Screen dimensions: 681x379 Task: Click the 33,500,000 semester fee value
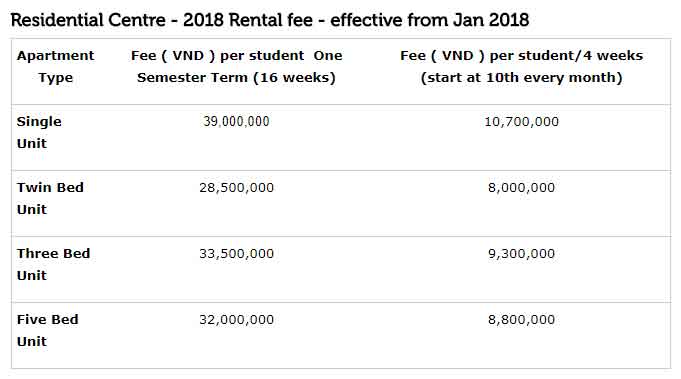click(236, 254)
